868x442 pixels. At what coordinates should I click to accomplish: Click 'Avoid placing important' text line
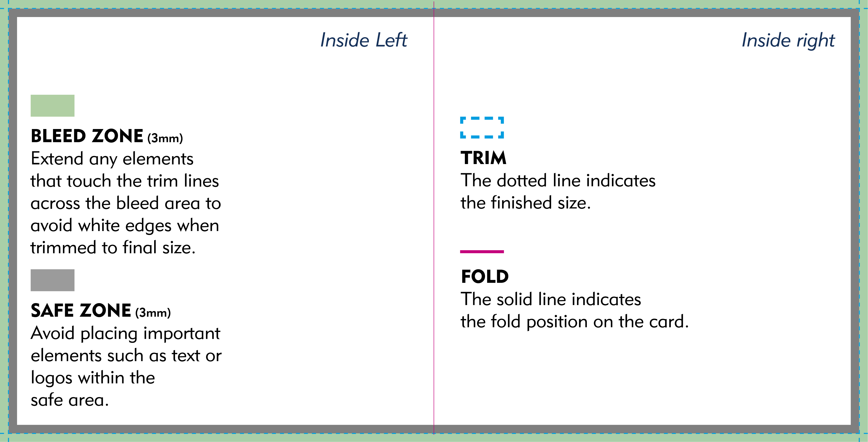pos(125,334)
